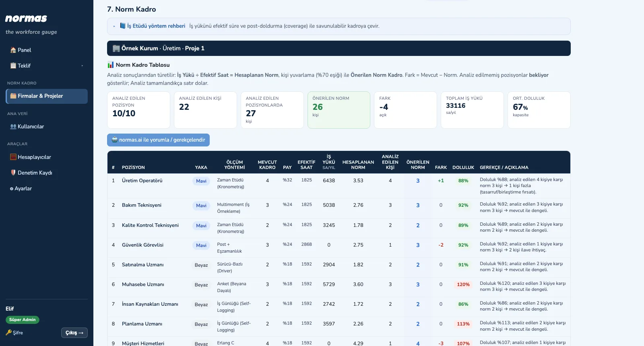Screen dimensions: 644x346
Task: Open the Panel menu item
Action: pyautogui.click(x=47, y=50)
